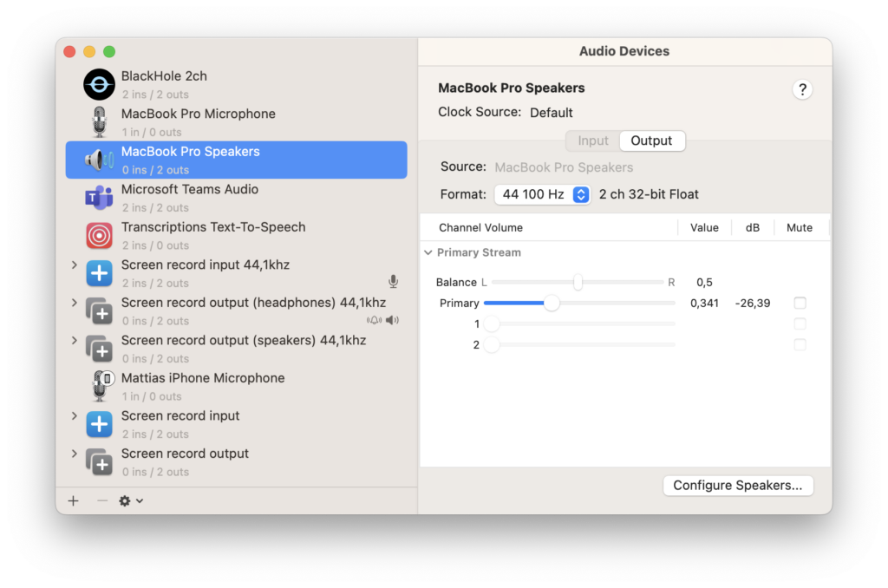Expand Screen record output (speakers) 44,1khz
Screen dimensions: 888x588
click(x=75, y=340)
